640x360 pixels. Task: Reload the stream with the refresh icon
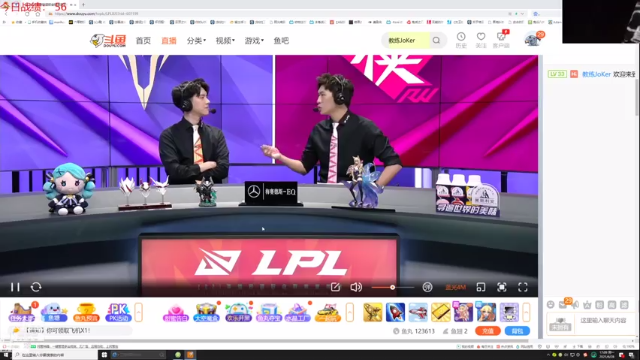(36, 287)
